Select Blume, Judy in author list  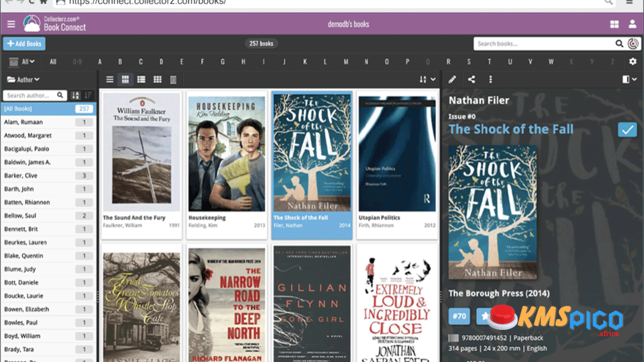tap(48, 269)
